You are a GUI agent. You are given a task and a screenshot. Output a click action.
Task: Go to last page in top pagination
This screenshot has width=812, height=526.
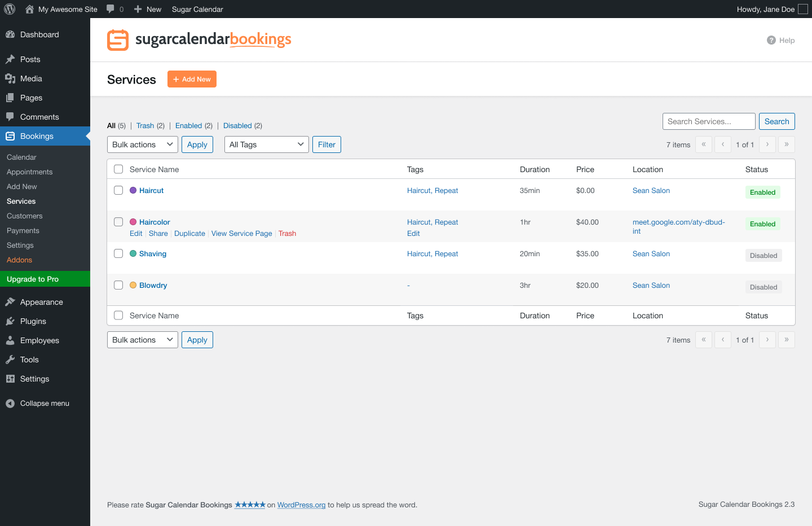[x=787, y=144]
